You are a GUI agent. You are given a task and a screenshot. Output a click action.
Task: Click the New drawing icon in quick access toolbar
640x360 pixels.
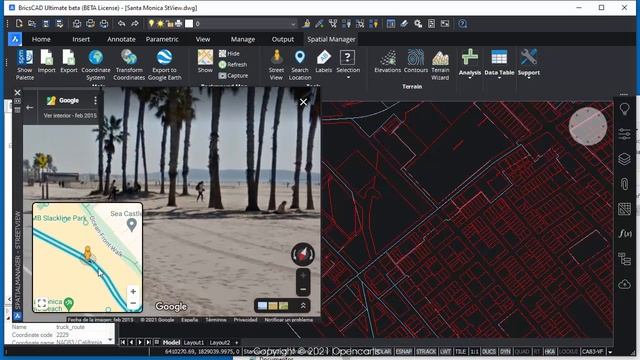(x=19, y=24)
